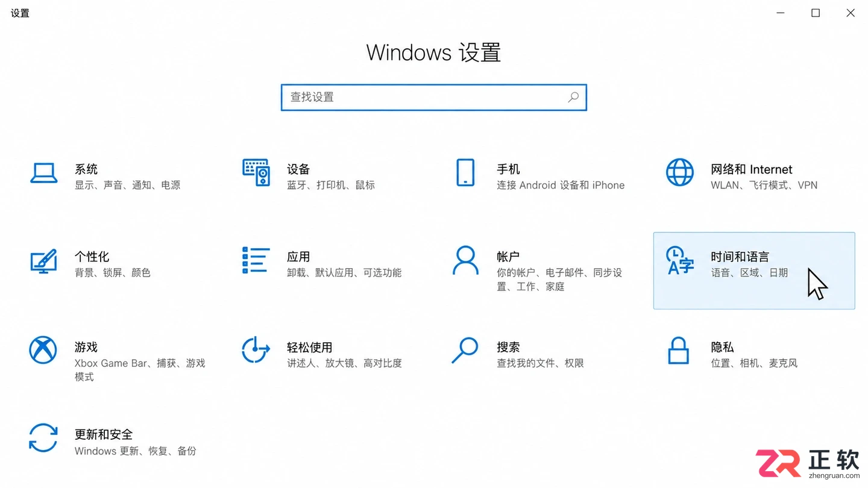This screenshot has width=868, height=488.
Task: Click WLAN、飞行模式、VPN description
Action: click(x=764, y=185)
